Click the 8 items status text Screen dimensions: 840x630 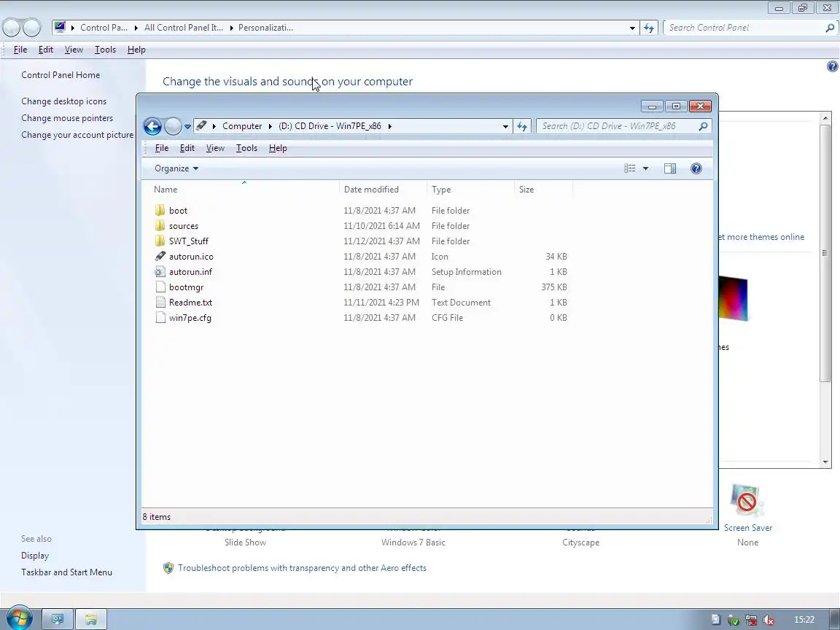click(157, 517)
